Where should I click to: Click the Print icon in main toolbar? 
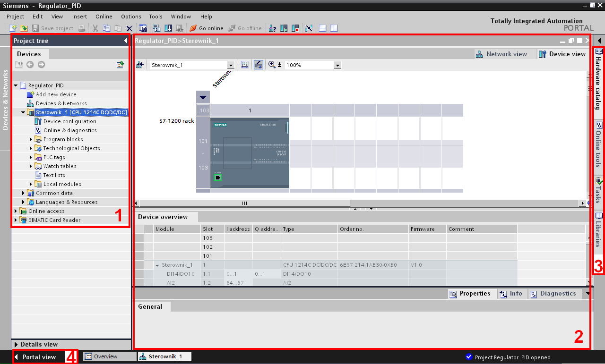tap(81, 28)
